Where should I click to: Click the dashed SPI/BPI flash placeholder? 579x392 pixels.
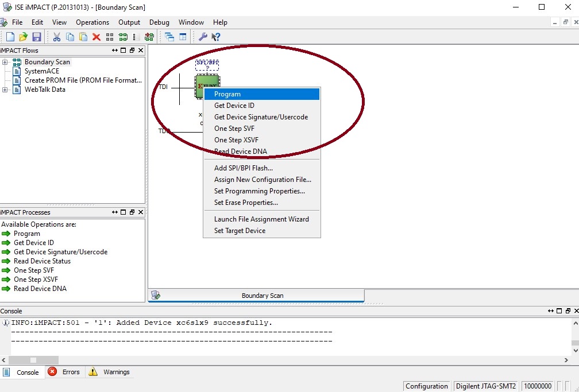[207, 64]
